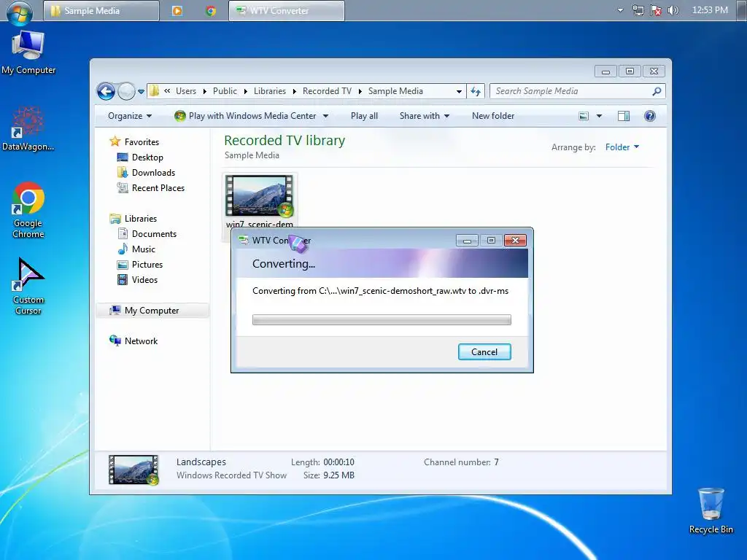Click Libraries in address breadcrumb
The image size is (747, 560).
pos(270,91)
